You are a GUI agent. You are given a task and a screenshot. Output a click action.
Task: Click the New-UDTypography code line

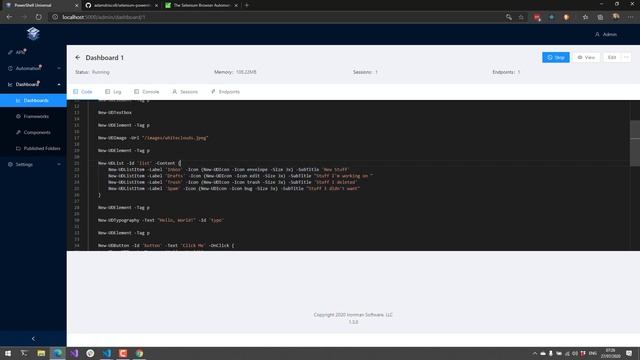coord(161,220)
